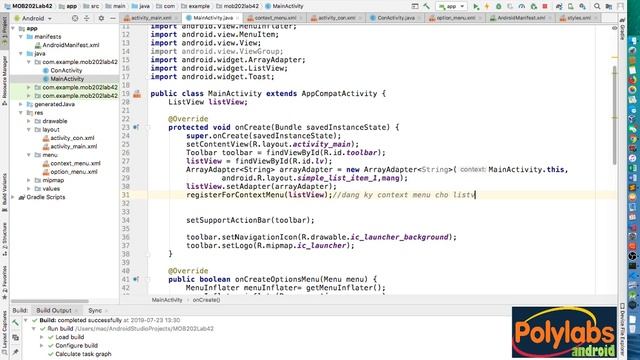Click override gutter marker on line 23
The height and width of the screenshot is (360, 640).
(136, 127)
